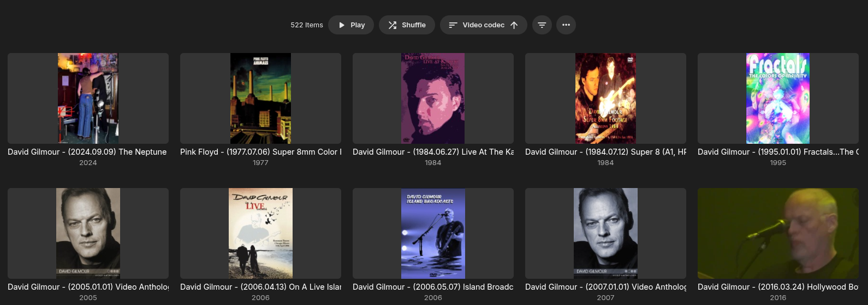Open 2007 Video Anthology cover

click(x=605, y=233)
